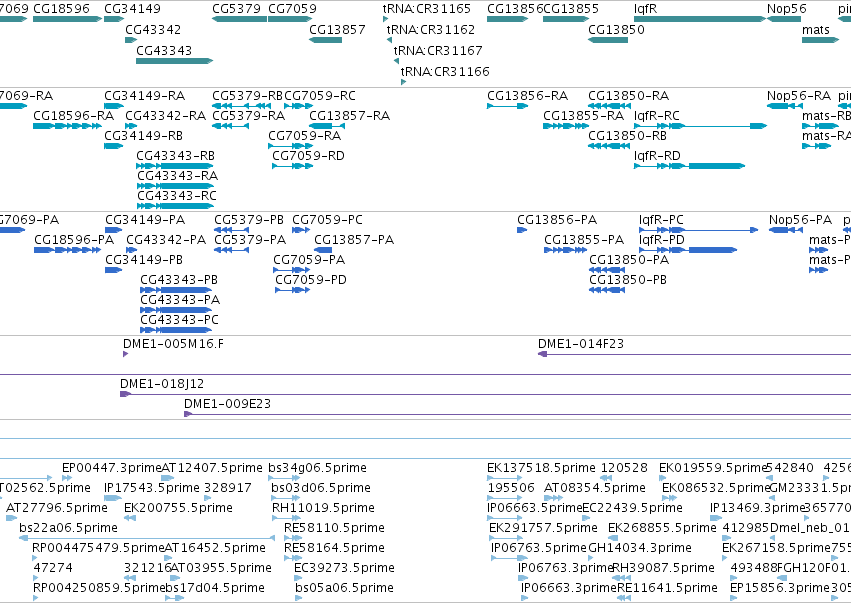The height and width of the screenshot is (603, 851).
Task: Select transcript IqfR-RC
Action: [x=700, y=126]
